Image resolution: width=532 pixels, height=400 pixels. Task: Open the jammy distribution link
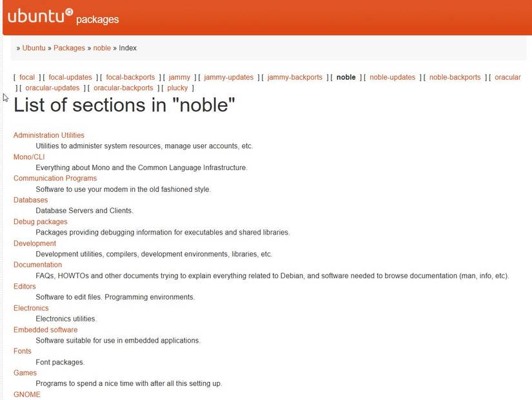point(179,77)
